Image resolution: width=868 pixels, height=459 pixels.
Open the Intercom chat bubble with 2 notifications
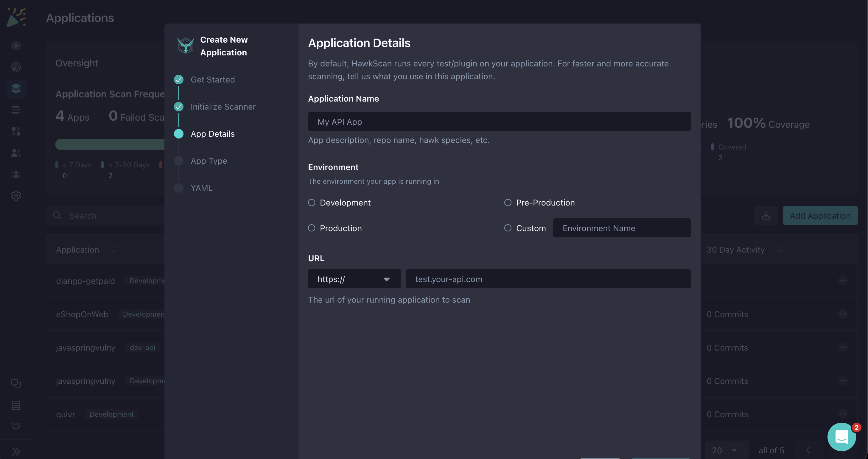(841, 437)
